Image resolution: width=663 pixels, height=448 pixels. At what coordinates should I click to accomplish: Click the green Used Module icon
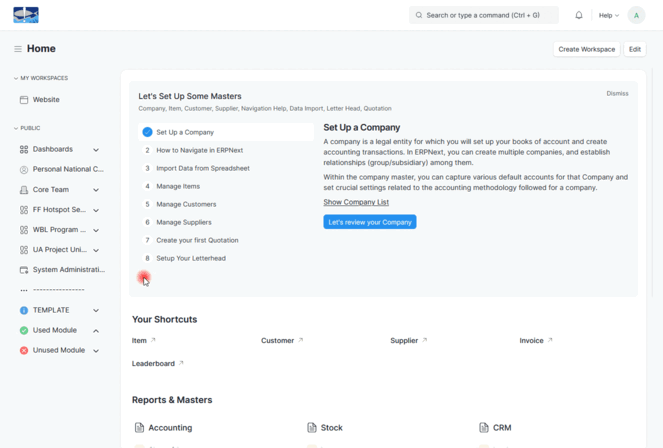tap(24, 330)
